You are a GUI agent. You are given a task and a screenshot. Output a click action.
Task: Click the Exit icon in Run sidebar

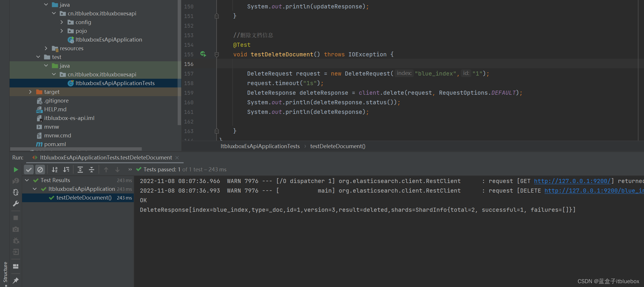[x=16, y=252]
